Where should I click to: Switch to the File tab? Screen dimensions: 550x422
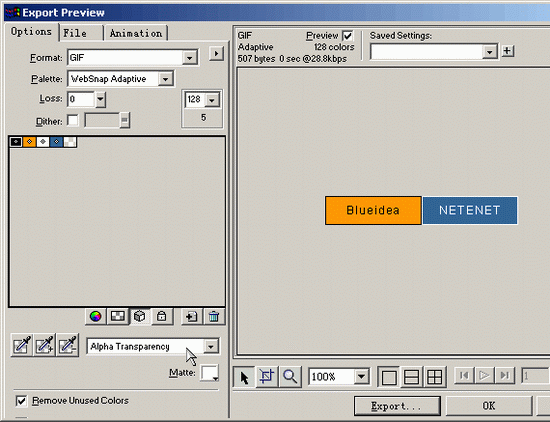(81, 33)
